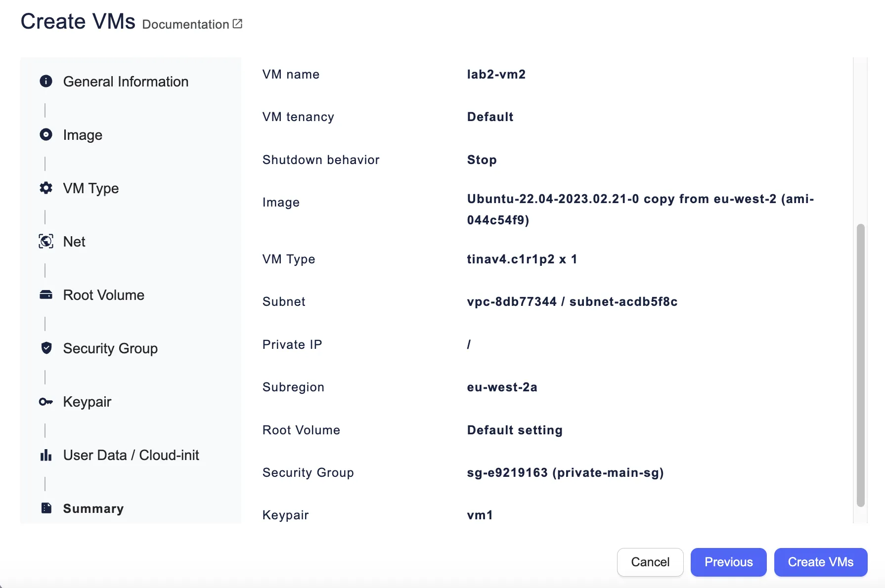
Task: Click the Image disc icon
Action: [x=46, y=135]
